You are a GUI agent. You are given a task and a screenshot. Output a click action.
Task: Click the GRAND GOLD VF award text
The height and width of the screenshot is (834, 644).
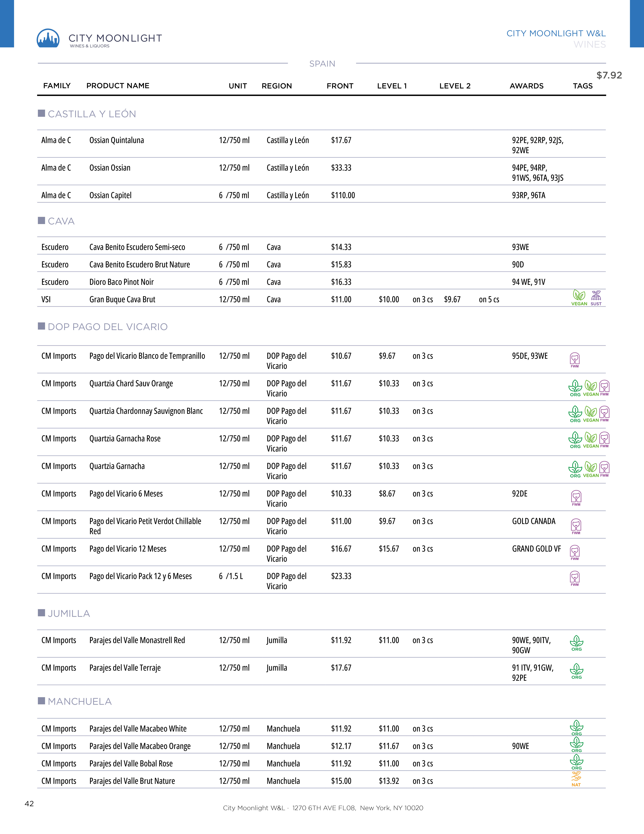click(x=536, y=549)
